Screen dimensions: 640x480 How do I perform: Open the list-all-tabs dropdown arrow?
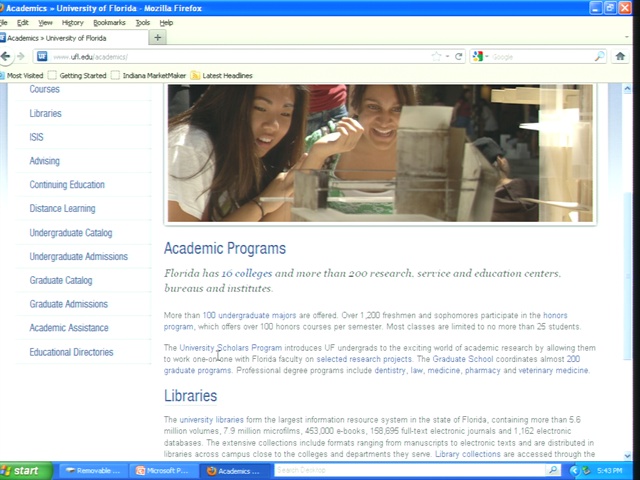[x=627, y=37]
